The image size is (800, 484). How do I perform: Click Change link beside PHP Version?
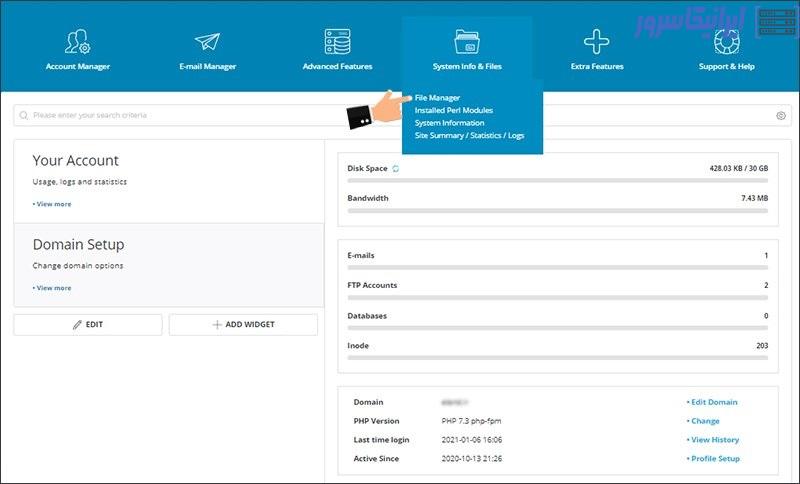pyautogui.click(x=704, y=421)
